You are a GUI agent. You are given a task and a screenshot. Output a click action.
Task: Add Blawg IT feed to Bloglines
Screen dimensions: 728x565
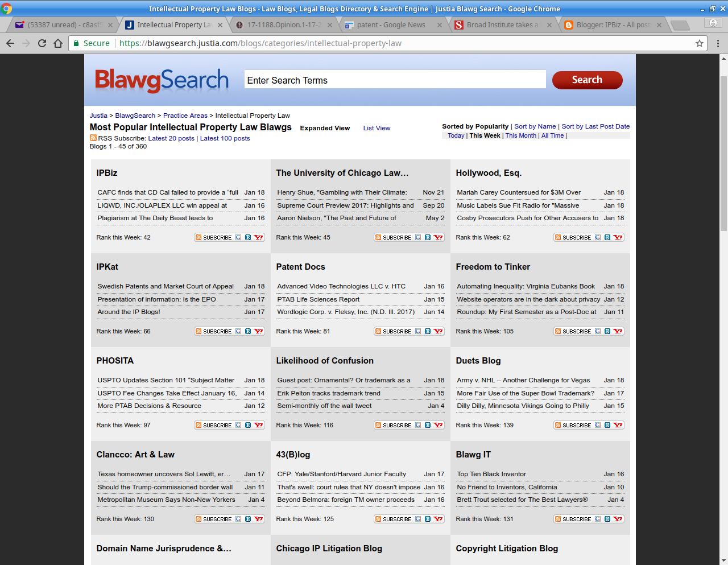pyautogui.click(x=607, y=519)
